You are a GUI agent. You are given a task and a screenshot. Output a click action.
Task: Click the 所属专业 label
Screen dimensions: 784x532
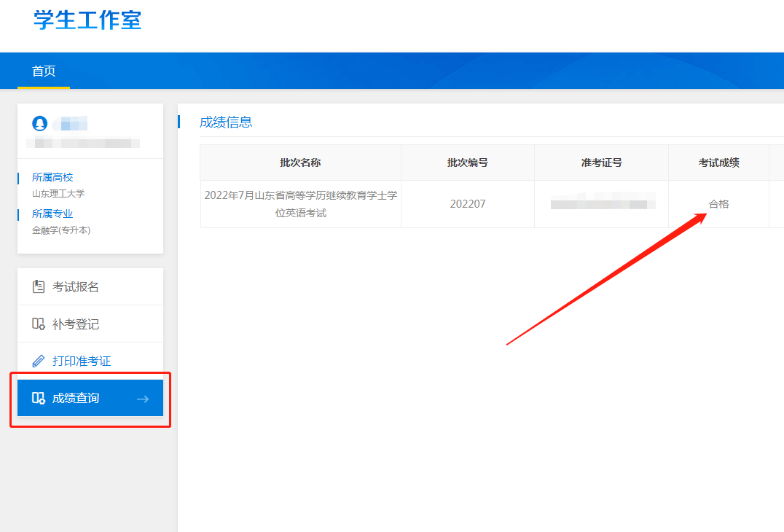click(x=52, y=214)
